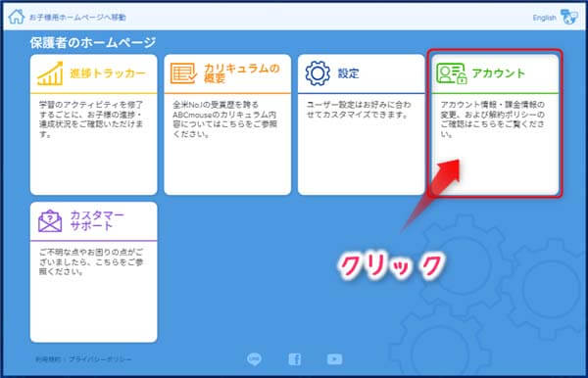This screenshot has height=378, width=588.
Task: Click the アカウント ID card icon
Action: (452, 73)
